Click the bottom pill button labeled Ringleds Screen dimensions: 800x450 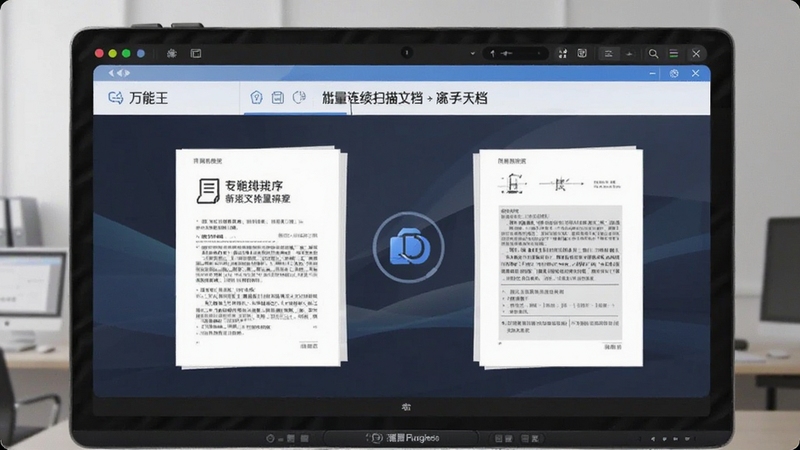point(402,438)
